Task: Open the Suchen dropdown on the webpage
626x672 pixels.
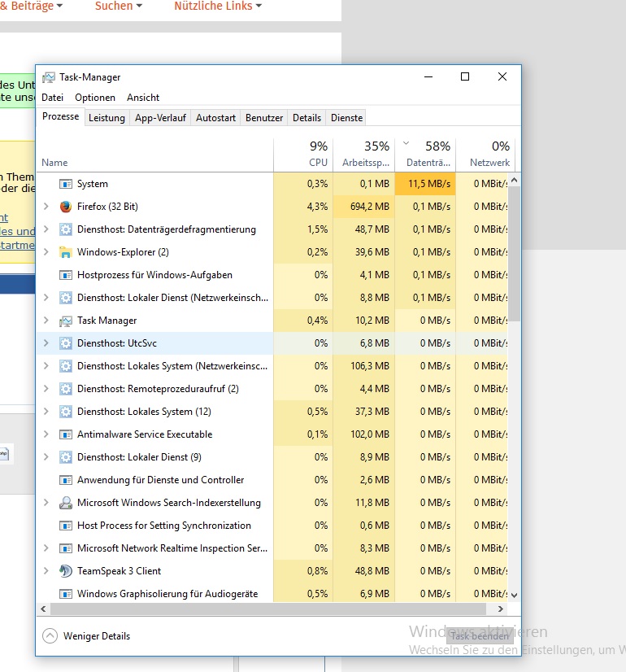Action: point(119,7)
